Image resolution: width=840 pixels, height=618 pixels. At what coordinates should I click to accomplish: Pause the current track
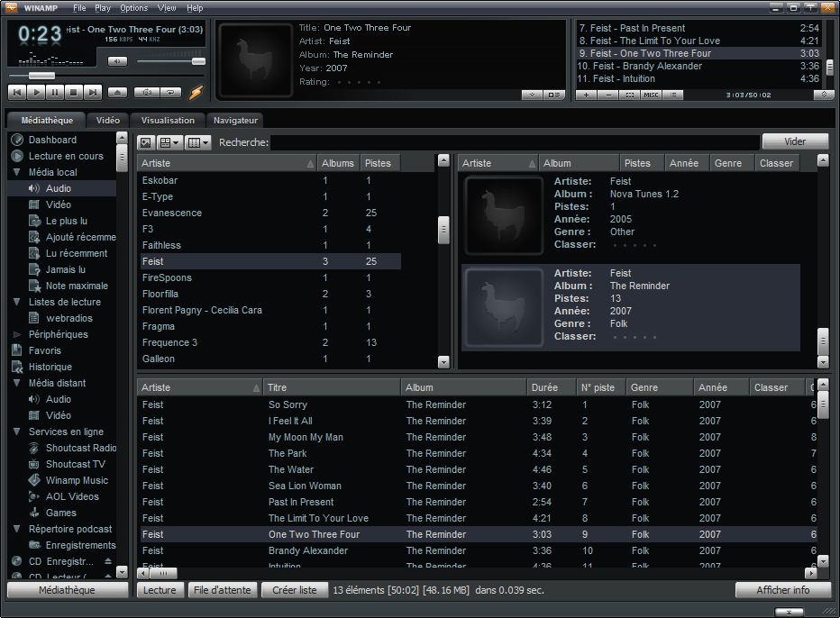pyautogui.click(x=55, y=92)
